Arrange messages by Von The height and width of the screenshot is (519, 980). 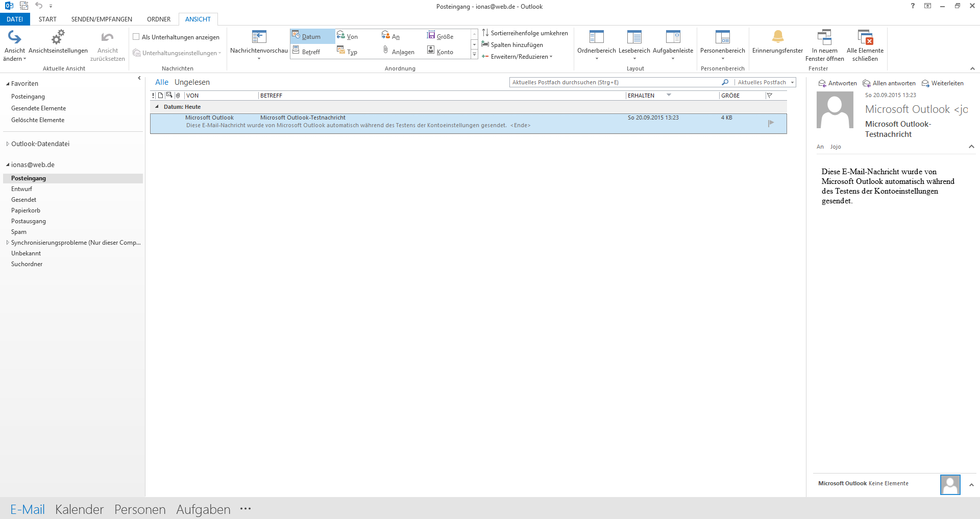pos(348,36)
